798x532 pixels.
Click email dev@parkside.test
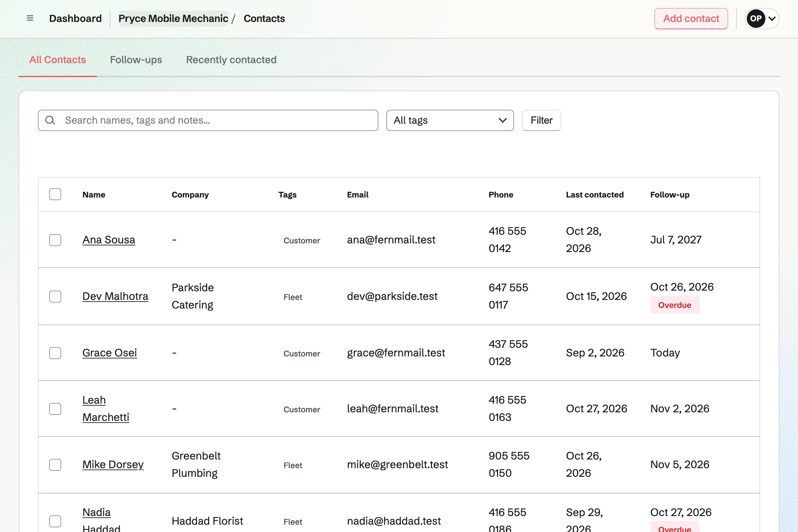point(392,296)
